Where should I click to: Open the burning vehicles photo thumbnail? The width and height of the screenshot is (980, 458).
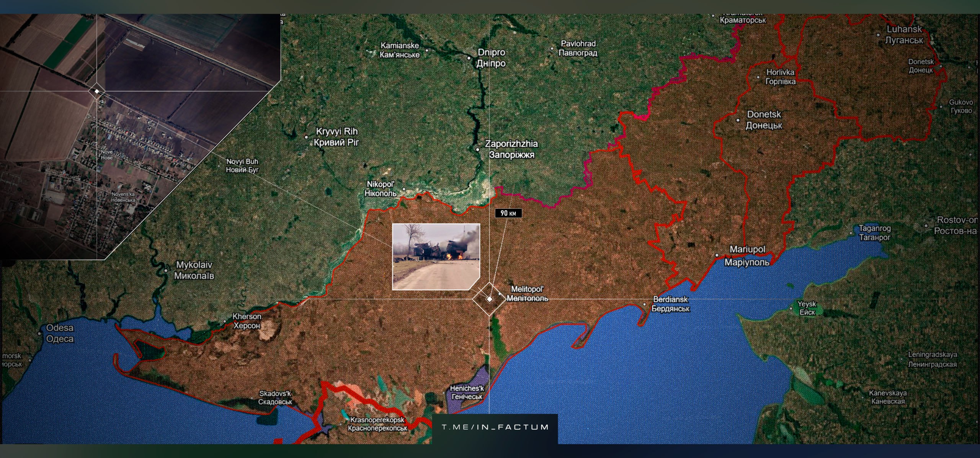click(436, 257)
